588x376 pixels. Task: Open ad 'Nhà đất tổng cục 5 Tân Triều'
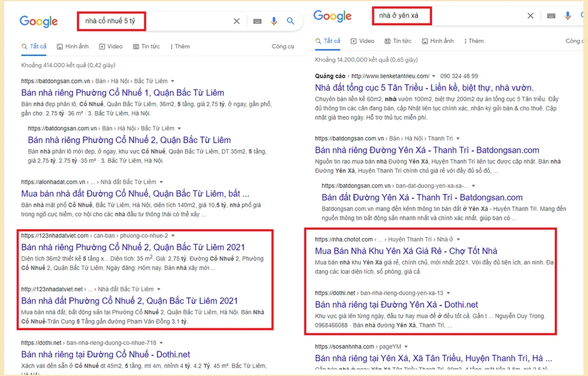click(x=424, y=88)
